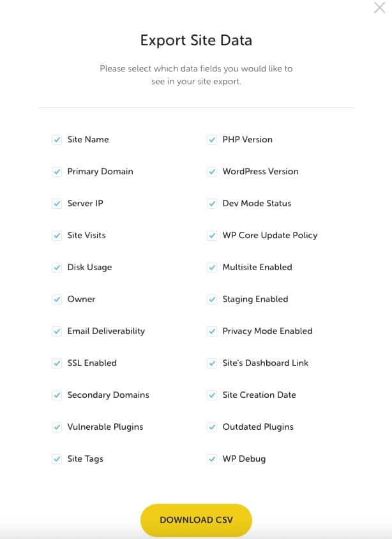Uncheck WordPress Version from export
The image size is (392, 539).
click(212, 171)
